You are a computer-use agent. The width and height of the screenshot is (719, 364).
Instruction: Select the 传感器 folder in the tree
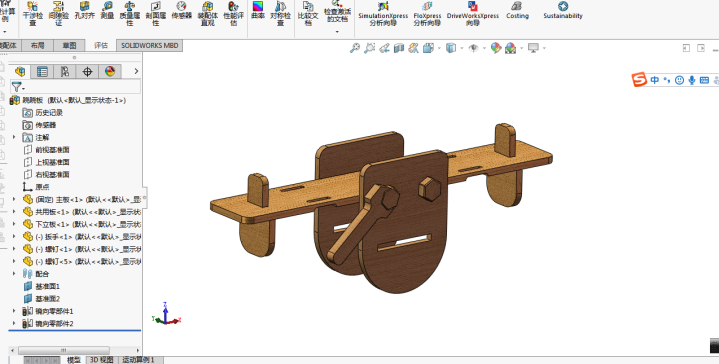39,125
